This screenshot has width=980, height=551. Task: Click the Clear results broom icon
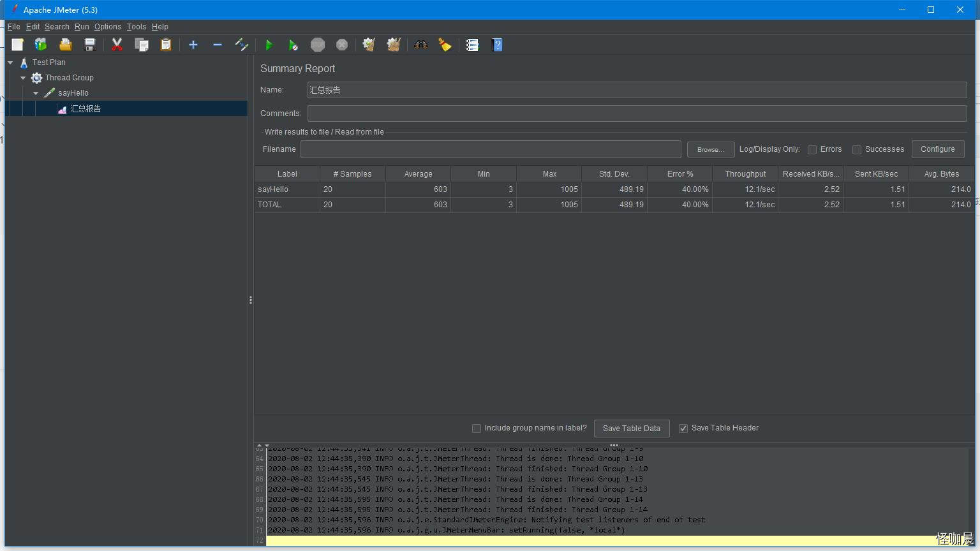pos(369,45)
